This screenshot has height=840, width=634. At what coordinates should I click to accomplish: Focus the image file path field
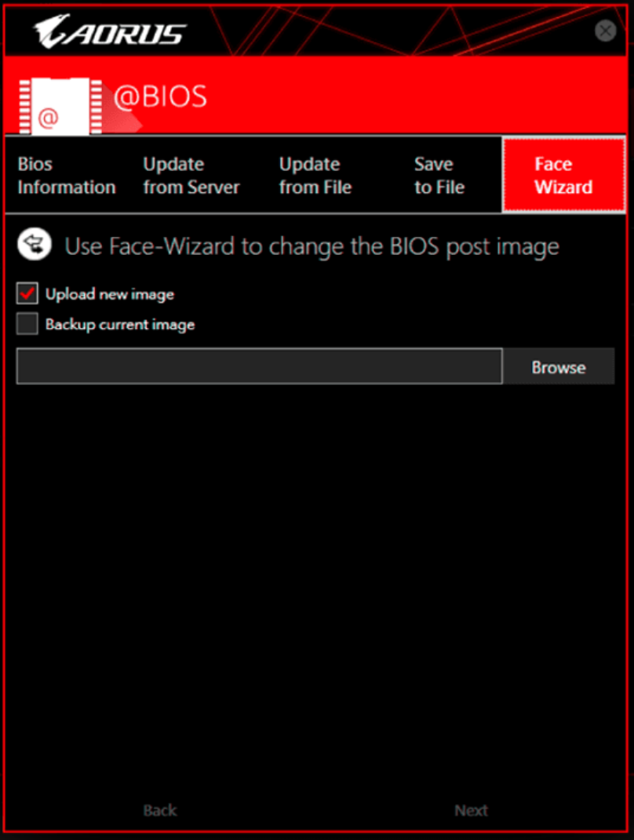click(260, 366)
